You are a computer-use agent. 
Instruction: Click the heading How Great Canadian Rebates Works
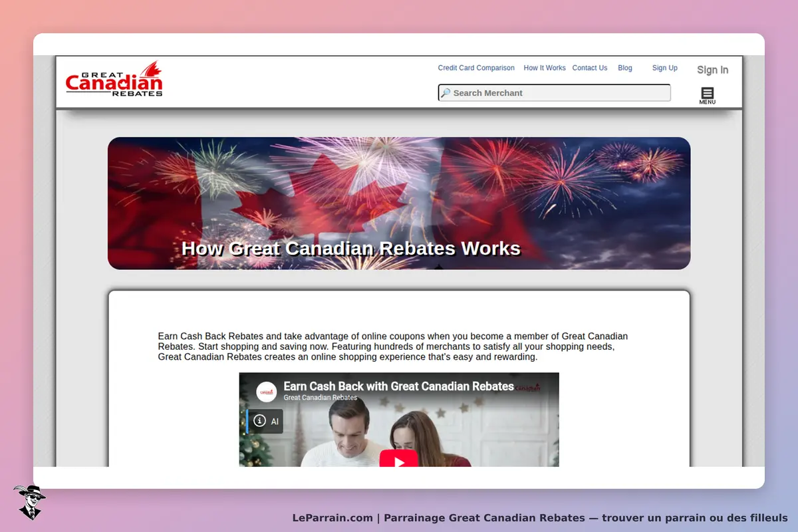coord(351,249)
